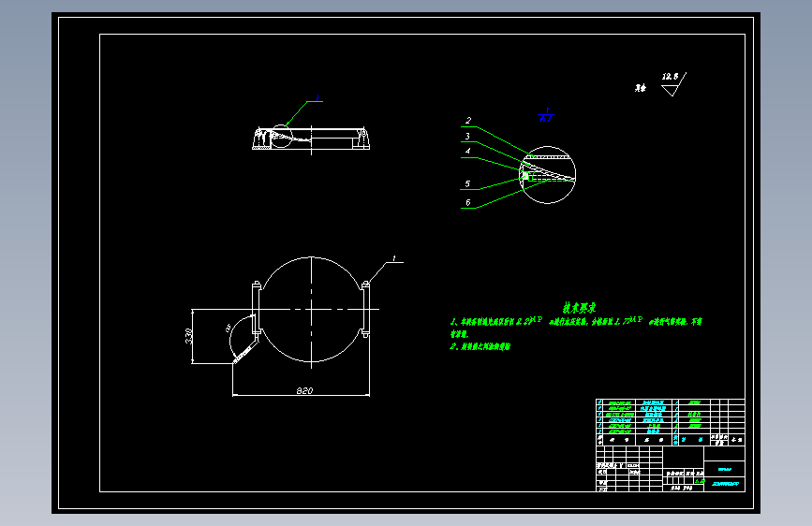Click the 12.5 surface roughness value
The image size is (812, 526).
pos(670,76)
